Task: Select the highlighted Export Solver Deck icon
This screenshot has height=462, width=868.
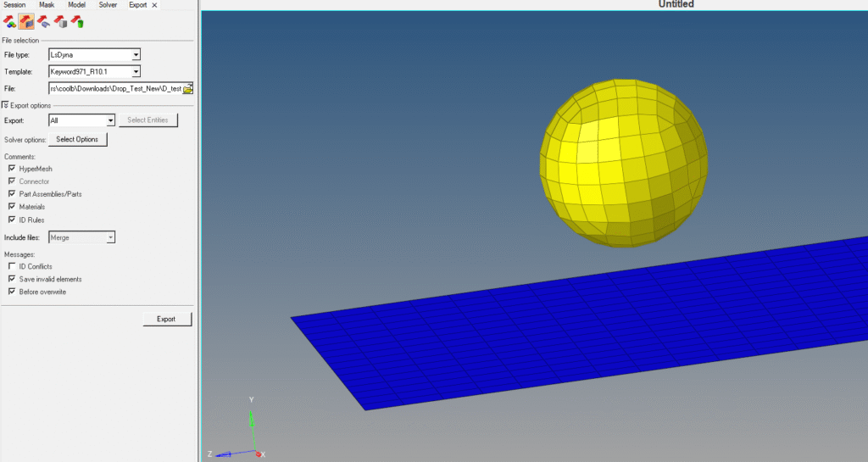Action: tap(26, 21)
